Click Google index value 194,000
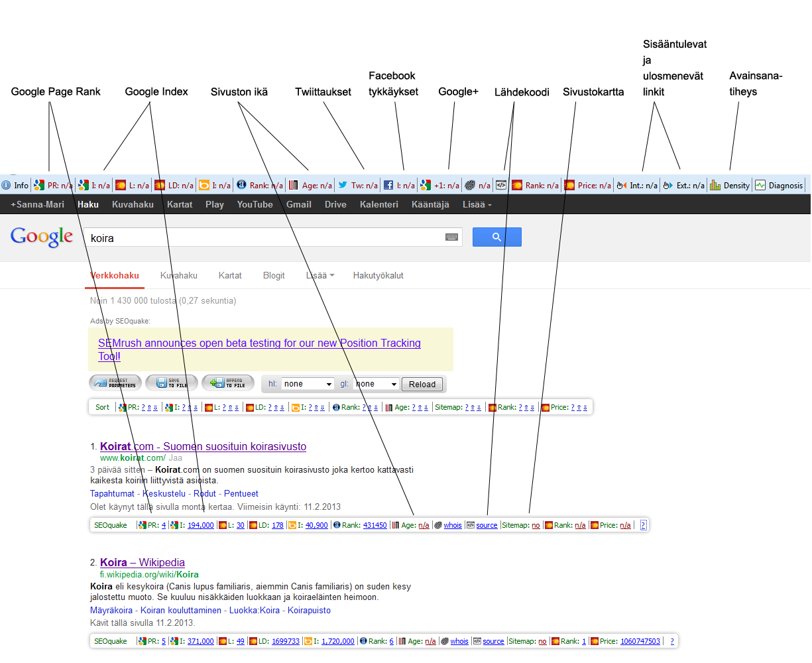The image size is (812, 663). pyautogui.click(x=201, y=525)
